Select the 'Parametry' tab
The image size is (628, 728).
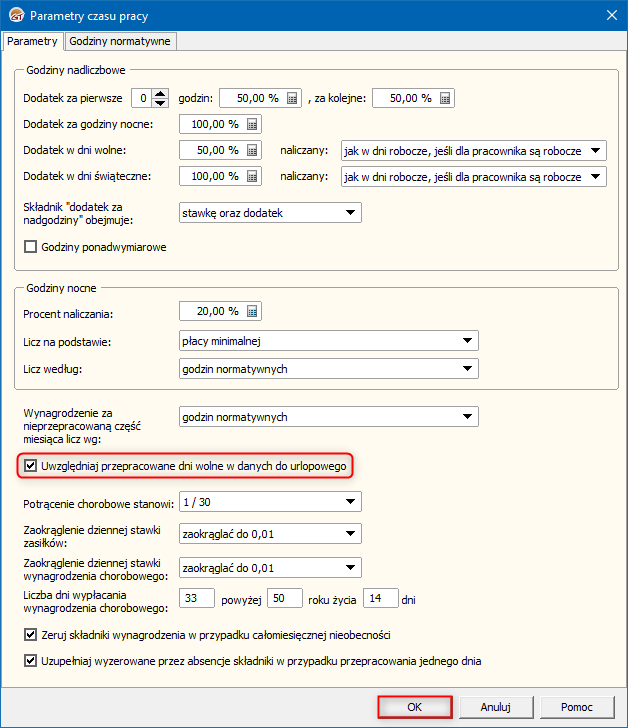click(x=32, y=41)
